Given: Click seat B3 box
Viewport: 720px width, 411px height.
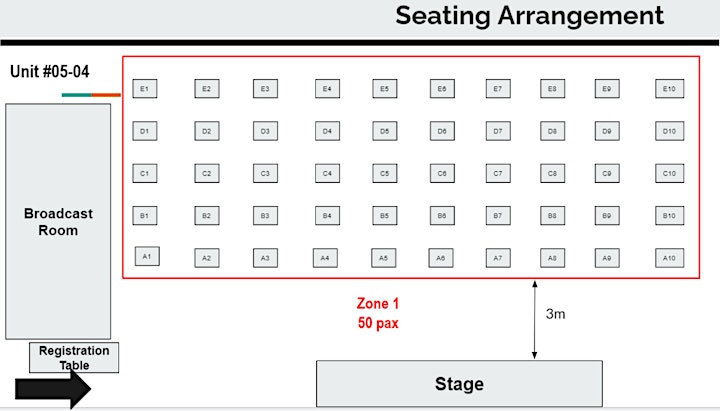Looking at the screenshot, I should click(265, 216).
